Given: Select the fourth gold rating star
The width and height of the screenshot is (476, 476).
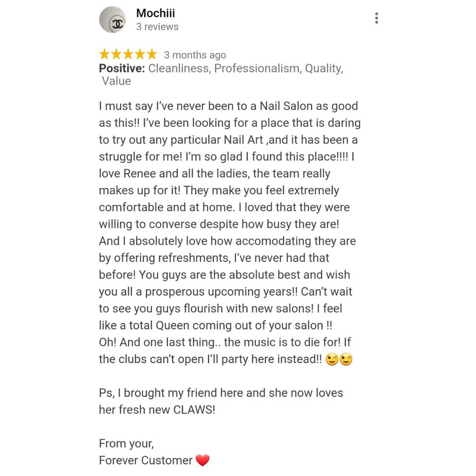Looking at the screenshot, I should click(140, 54).
